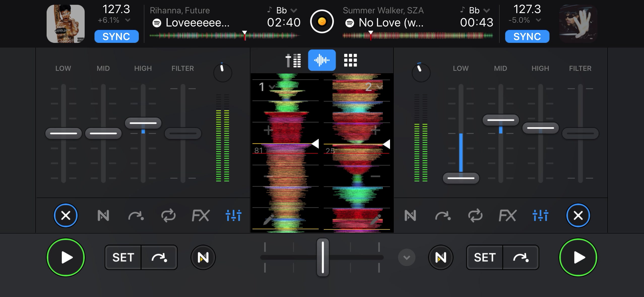
Task: Expand crossfader options chevron
Action: 407,257
